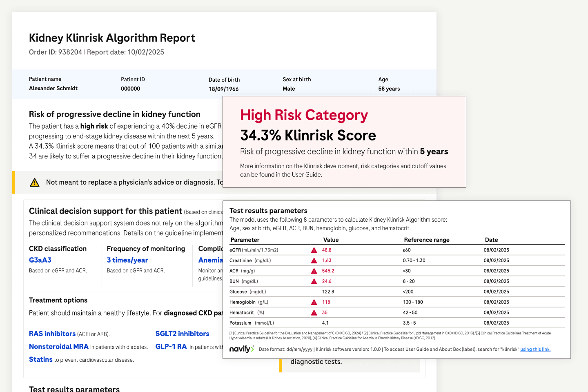Click the RAS inhibitors treatment link
588x392 pixels.
[52, 334]
